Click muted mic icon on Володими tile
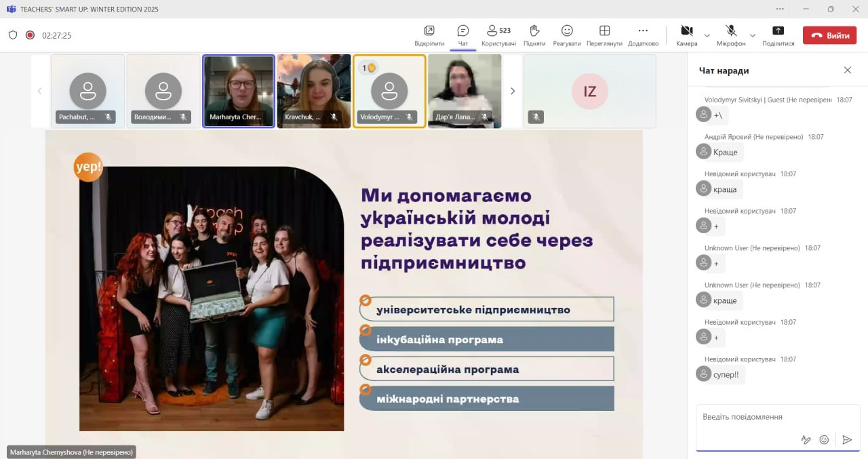The image size is (868, 459). [183, 117]
